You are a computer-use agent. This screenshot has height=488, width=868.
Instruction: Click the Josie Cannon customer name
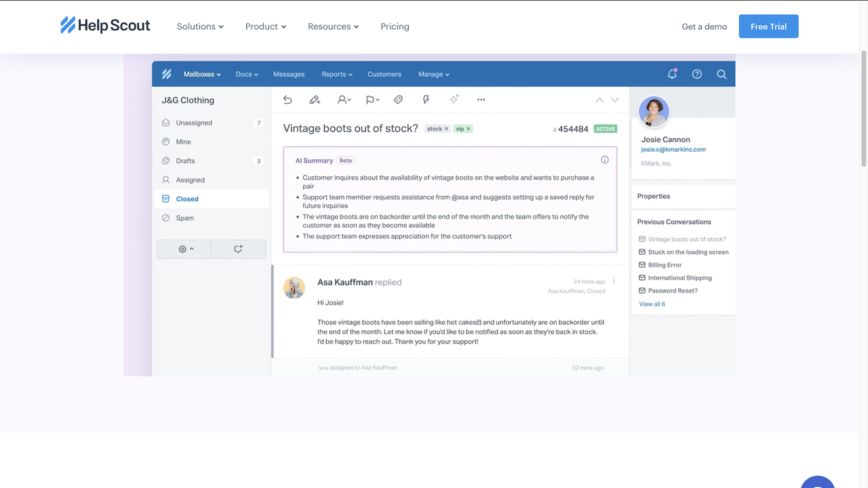coord(666,140)
